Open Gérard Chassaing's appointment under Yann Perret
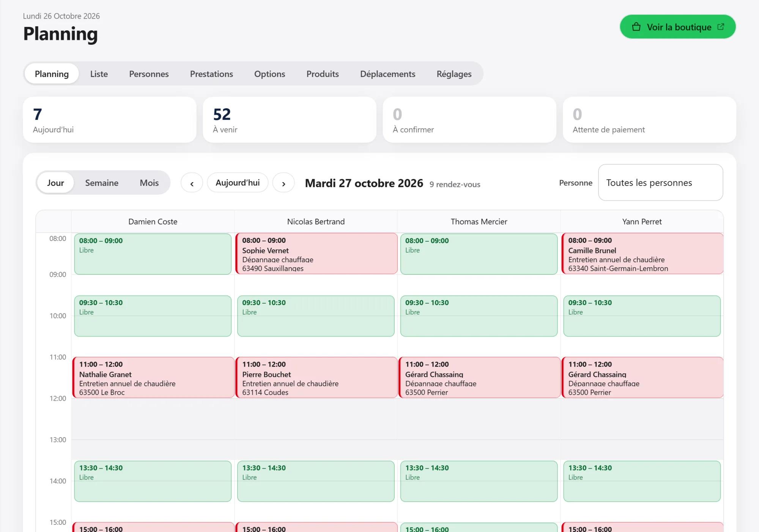 (x=642, y=377)
